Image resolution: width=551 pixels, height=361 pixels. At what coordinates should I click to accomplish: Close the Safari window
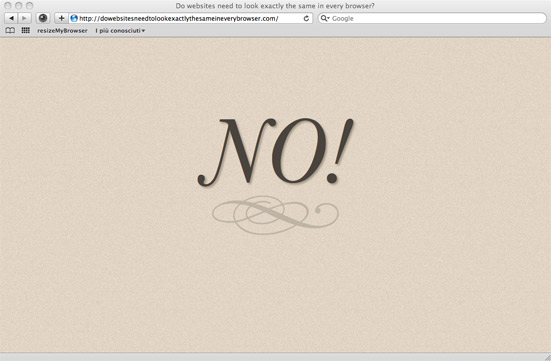[x=8, y=6]
